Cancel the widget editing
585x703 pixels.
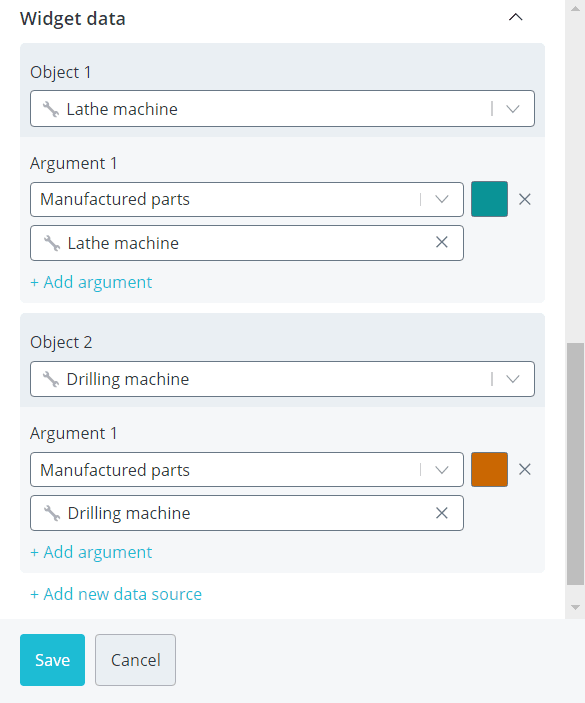tap(135, 660)
